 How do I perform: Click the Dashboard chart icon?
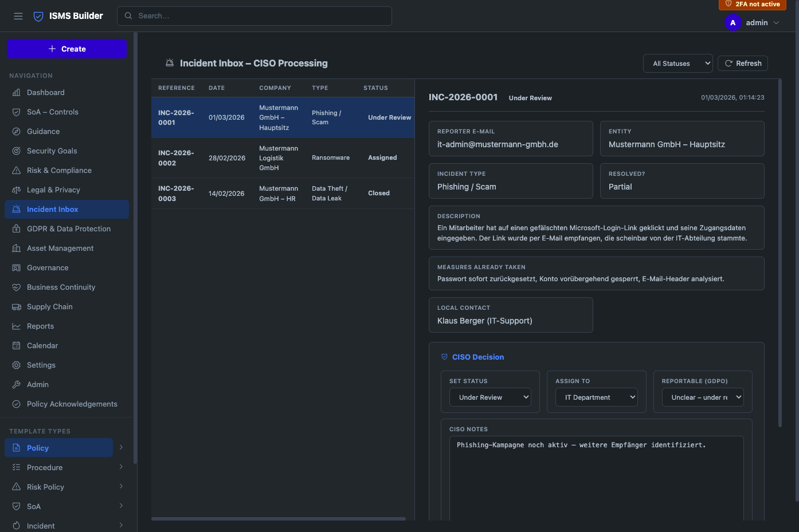click(17, 93)
